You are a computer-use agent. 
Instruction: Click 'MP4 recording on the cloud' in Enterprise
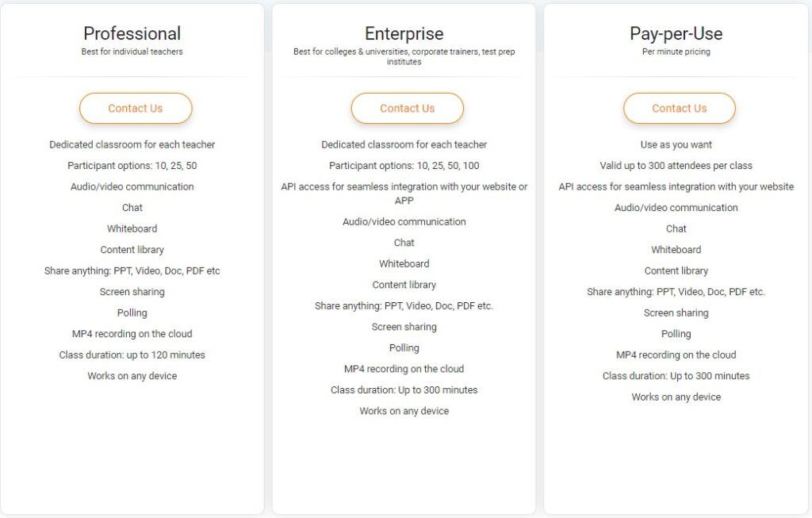coord(404,369)
